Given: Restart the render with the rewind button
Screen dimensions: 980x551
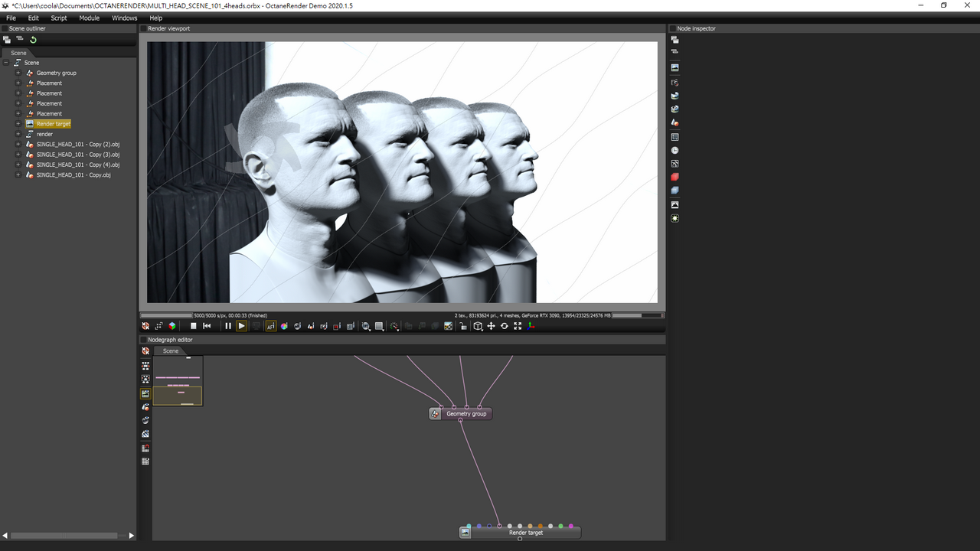Looking at the screenshot, I should [207, 326].
